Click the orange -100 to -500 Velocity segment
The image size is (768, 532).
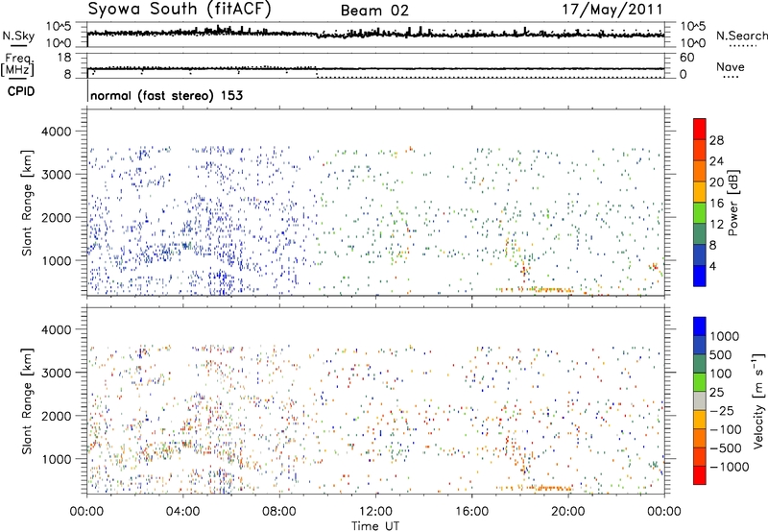pyautogui.click(x=700, y=438)
